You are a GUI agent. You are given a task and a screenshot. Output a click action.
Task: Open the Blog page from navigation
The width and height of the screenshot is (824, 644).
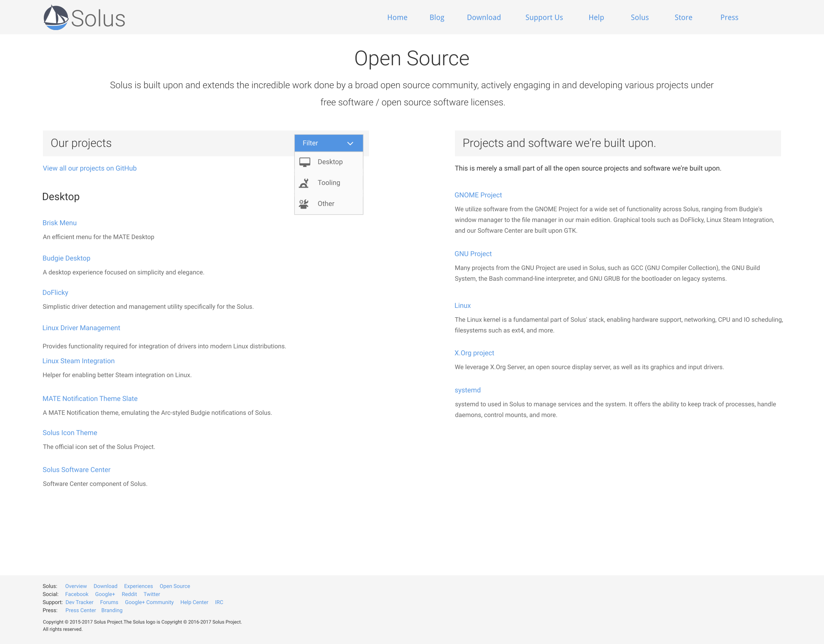[437, 18]
